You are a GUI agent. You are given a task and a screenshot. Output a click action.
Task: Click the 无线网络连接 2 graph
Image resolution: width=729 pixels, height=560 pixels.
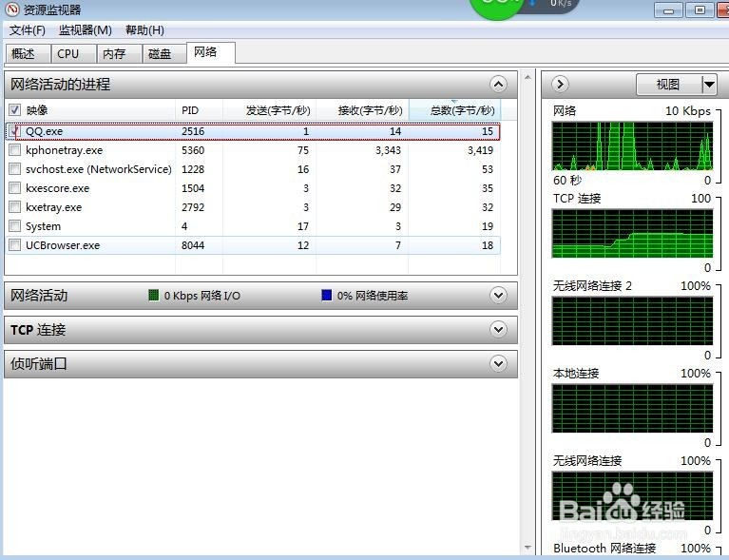coord(632,321)
